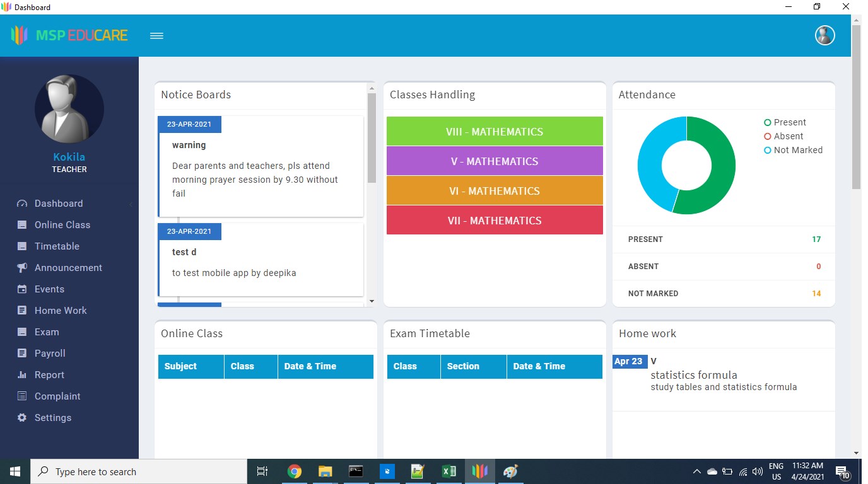The image size is (868, 484).
Task: Click the Notice Boards scroll up arrow
Action: coord(372,88)
